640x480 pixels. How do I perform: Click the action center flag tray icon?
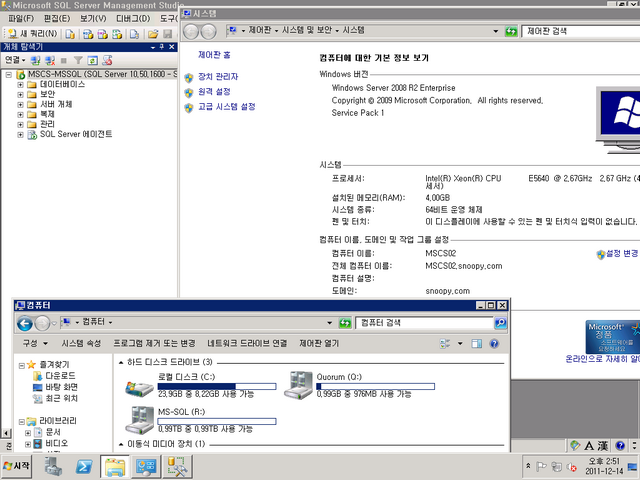pos(541,466)
